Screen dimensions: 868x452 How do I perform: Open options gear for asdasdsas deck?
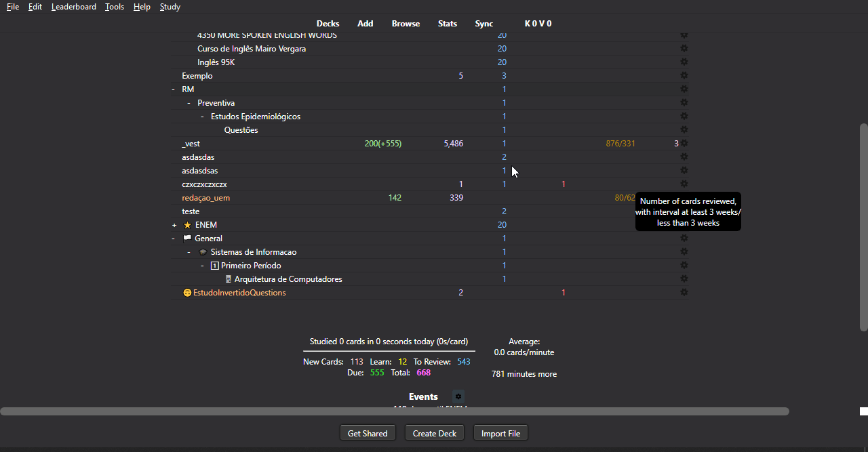click(x=684, y=171)
